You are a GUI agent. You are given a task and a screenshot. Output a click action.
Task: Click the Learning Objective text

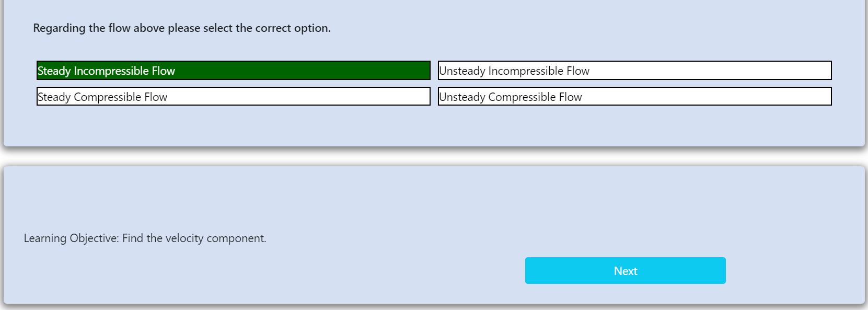point(145,238)
